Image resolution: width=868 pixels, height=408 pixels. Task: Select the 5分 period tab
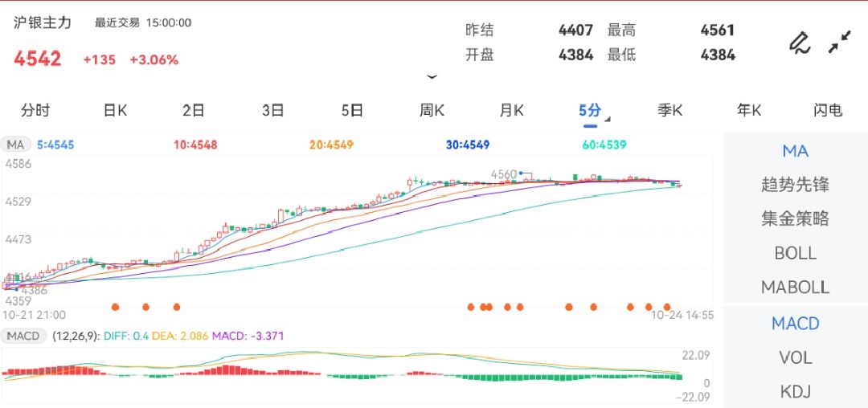pos(590,110)
